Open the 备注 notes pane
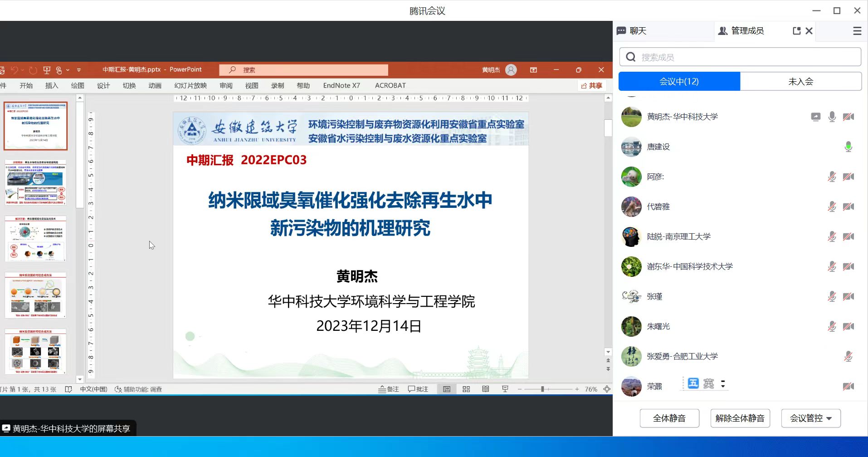Image resolution: width=868 pixels, height=457 pixels. [389, 389]
